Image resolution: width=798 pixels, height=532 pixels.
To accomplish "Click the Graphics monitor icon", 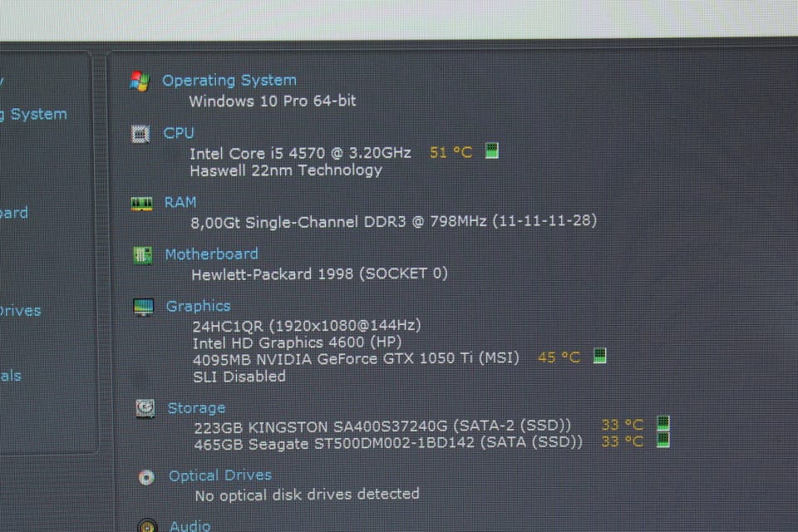I will click(x=143, y=307).
